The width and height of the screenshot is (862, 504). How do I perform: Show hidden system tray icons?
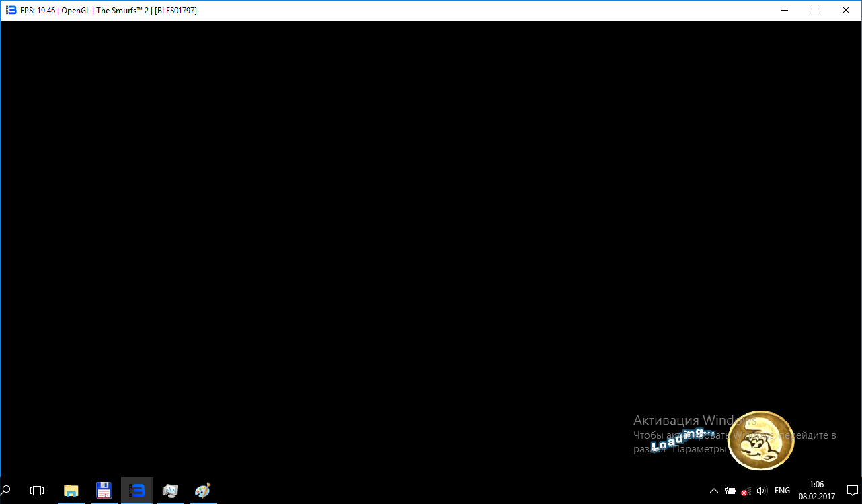(x=714, y=491)
